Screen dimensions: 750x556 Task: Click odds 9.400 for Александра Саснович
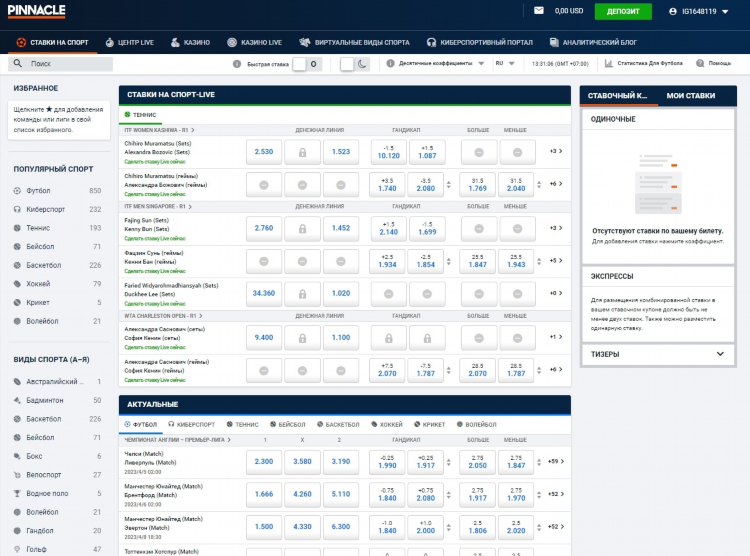tap(264, 337)
